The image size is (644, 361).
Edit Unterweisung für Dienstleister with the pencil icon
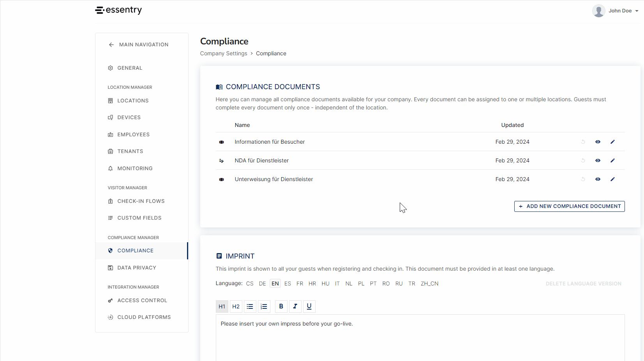tap(612, 180)
